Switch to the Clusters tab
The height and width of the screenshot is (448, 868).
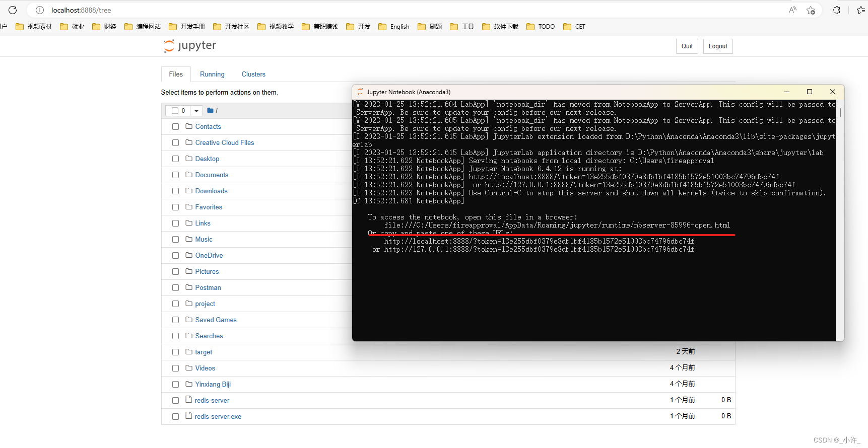[x=253, y=74]
